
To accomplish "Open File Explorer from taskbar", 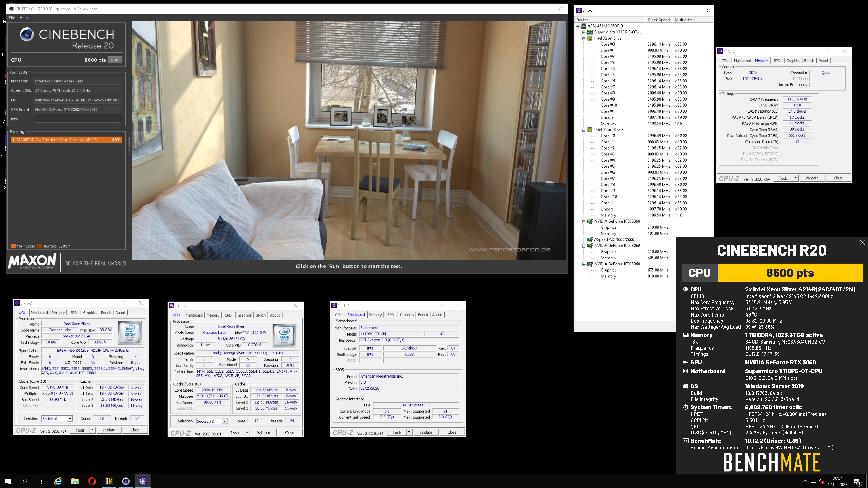I will (x=75, y=481).
